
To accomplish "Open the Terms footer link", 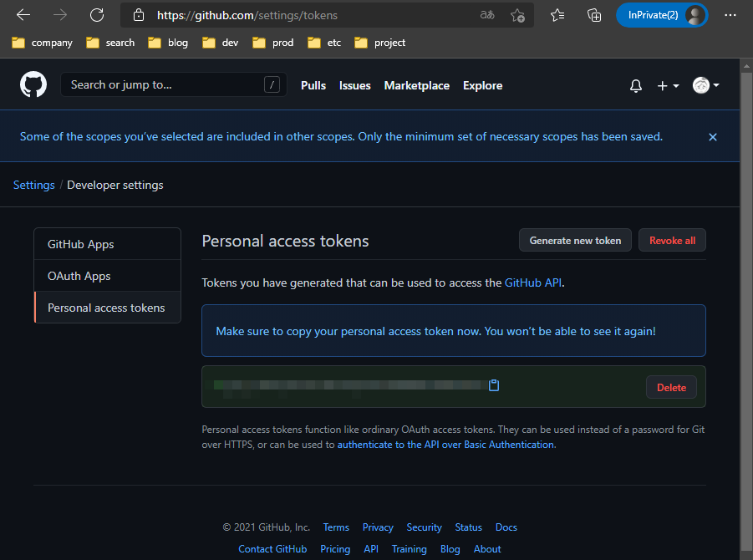I will point(336,527).
